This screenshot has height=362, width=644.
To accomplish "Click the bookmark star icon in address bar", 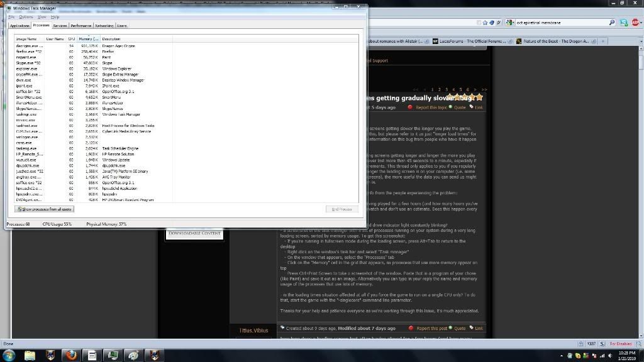I will coord(485,23).
